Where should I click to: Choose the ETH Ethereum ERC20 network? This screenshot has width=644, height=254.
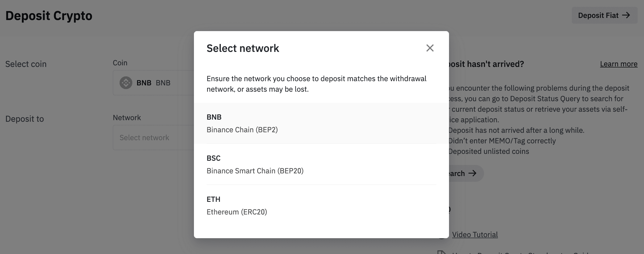(x=321, y=206)
